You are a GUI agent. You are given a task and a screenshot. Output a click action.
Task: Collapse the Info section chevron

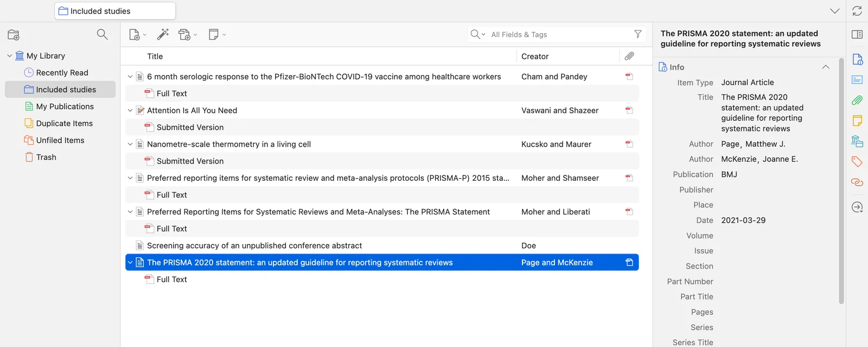tap(826, 67)
